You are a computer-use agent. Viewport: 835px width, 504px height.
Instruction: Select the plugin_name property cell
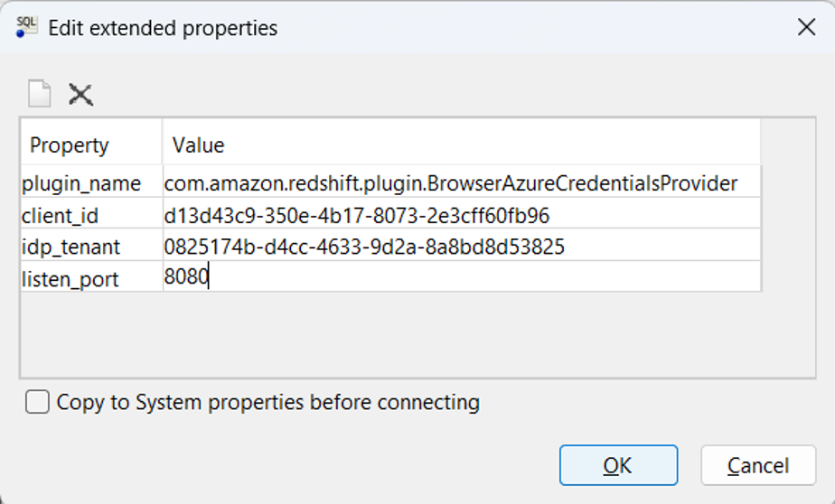pyautogui.click(x=81, y=184)
